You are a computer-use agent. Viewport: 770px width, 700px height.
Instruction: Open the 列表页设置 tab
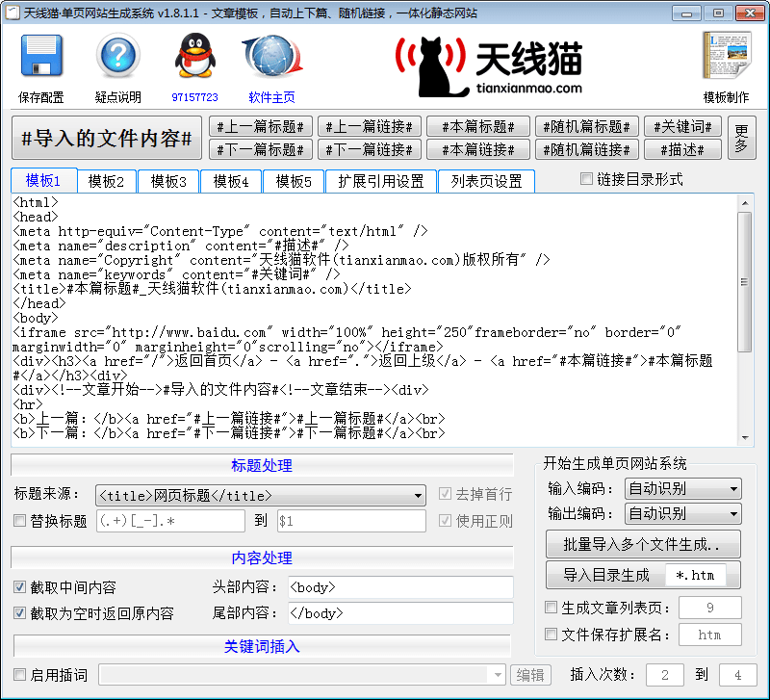coord(486,182)
